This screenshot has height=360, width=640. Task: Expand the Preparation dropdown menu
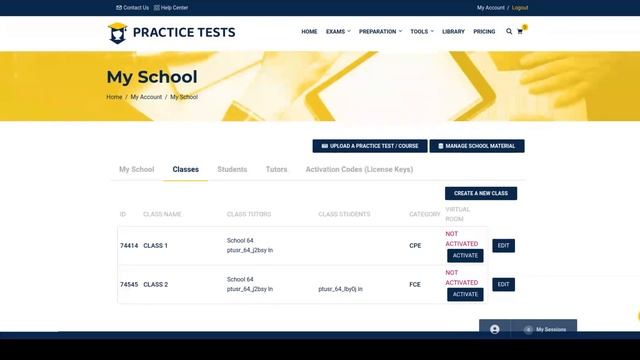pos(380,31)
